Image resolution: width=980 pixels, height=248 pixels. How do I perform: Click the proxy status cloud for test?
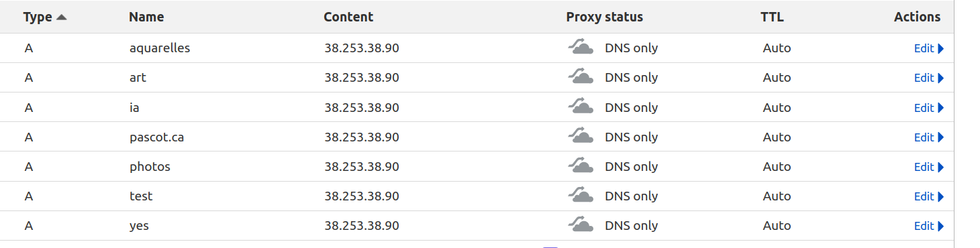click(581, 194)
